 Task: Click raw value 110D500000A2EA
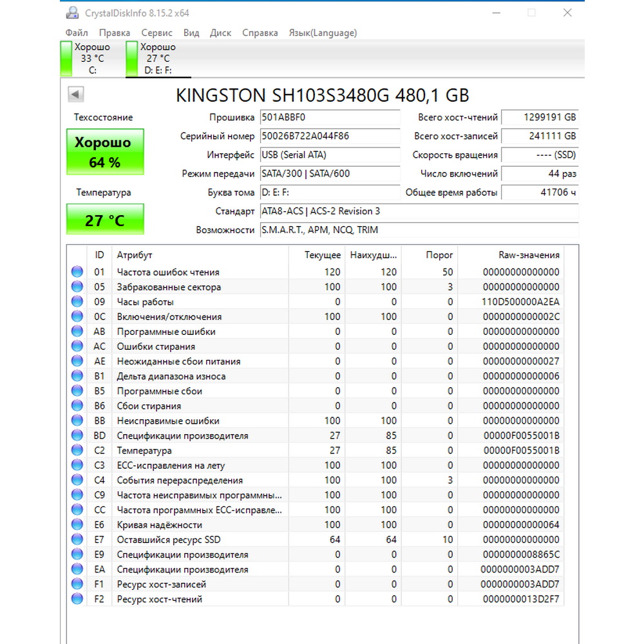point(520,302)
